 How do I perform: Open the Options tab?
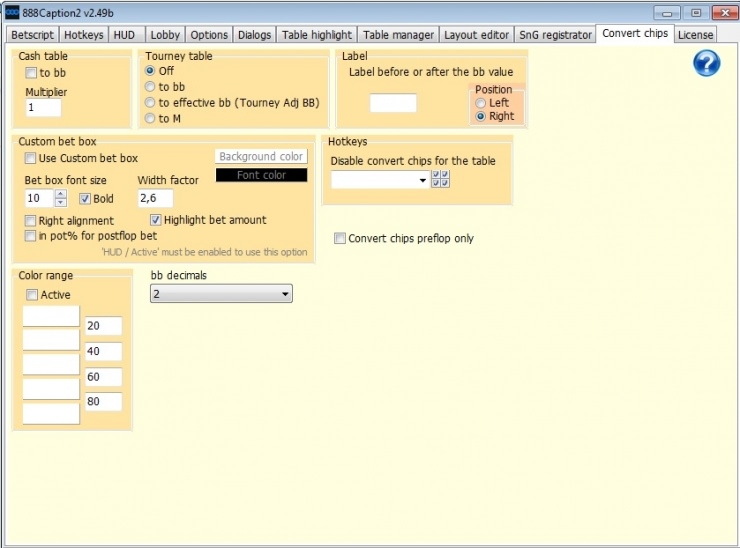[x=209, y=35]
